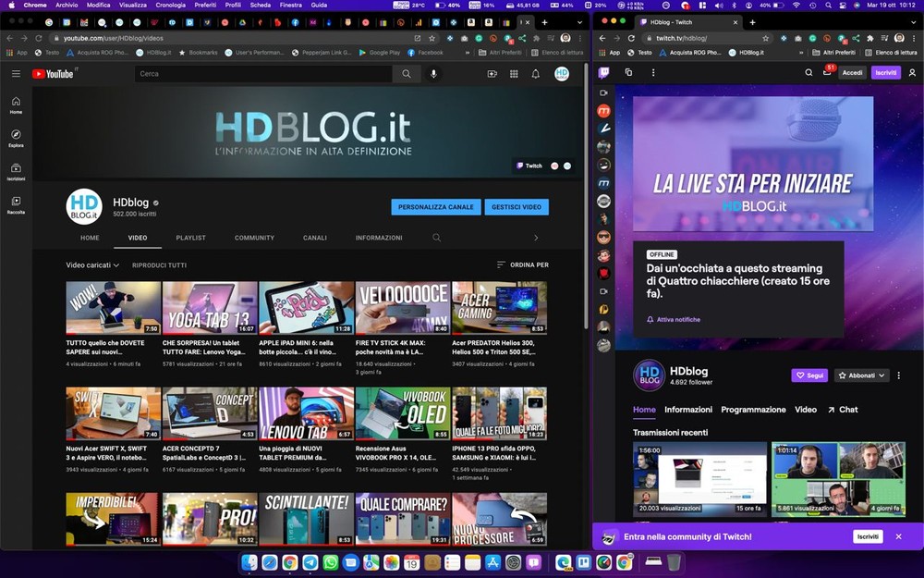Open the Twitch Informazioni tab
The height and width of the screenshot is (578, 924).
(688, 410)
